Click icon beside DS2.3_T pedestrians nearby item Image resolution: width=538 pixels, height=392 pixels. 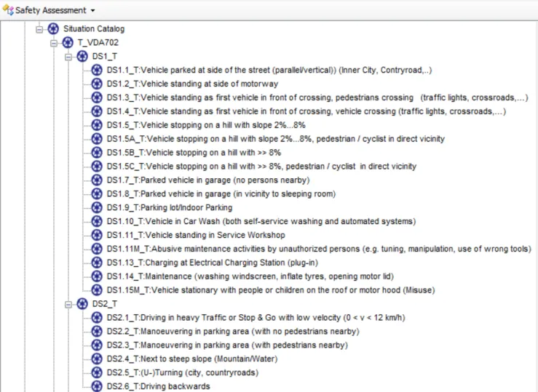coord(97,345)
